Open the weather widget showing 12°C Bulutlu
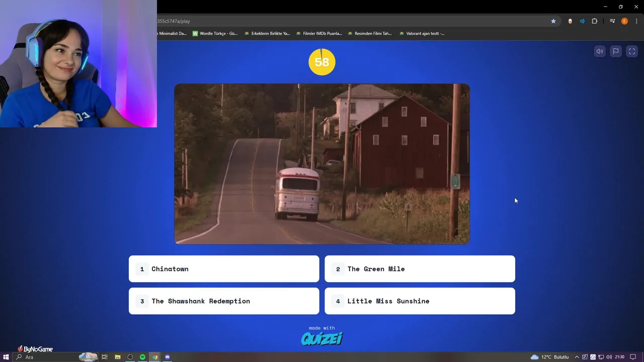 [x=549, y=357]
